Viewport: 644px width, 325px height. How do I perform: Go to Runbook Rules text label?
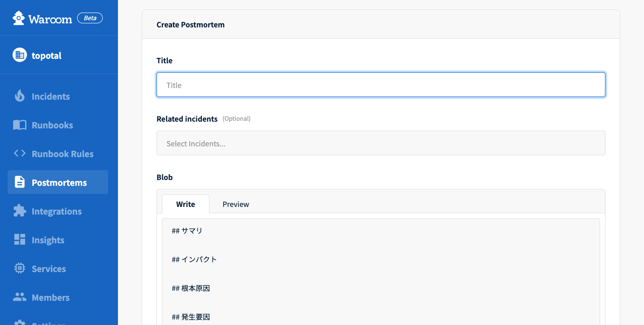click(62, 154)
